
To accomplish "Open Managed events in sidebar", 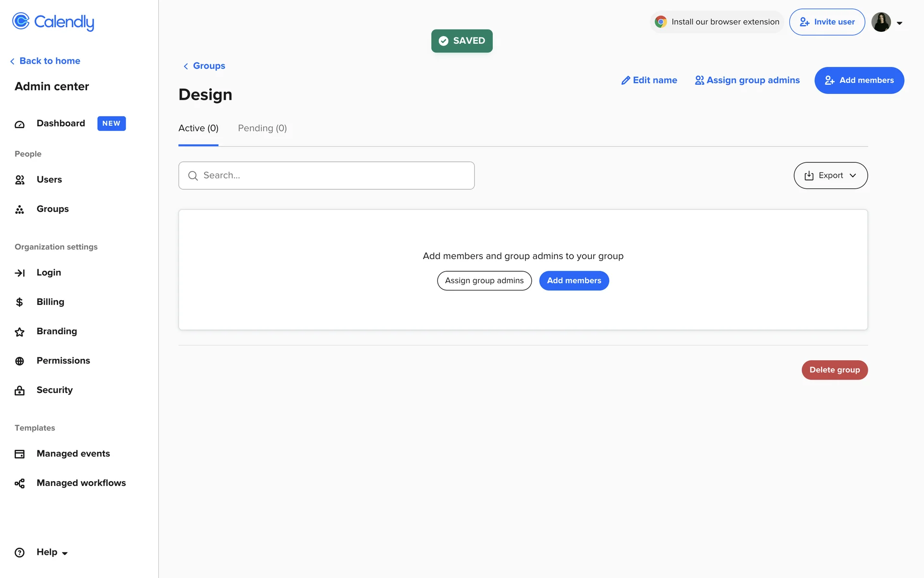I will pos(73,454).
